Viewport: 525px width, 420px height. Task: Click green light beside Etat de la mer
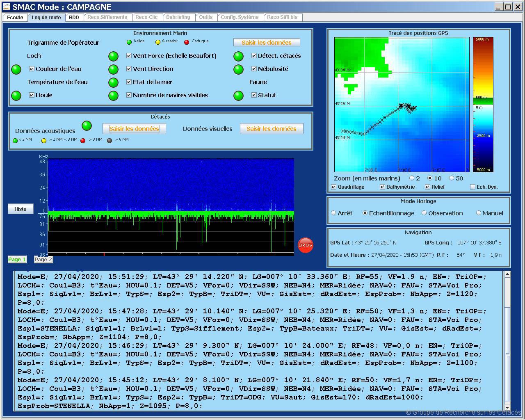point(113,82)
